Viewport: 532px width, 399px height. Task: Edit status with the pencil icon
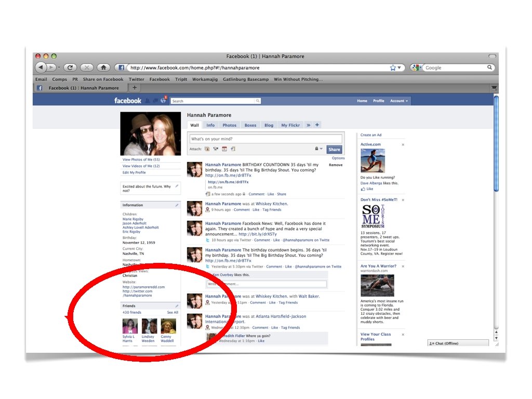click(x=177, y=186)
